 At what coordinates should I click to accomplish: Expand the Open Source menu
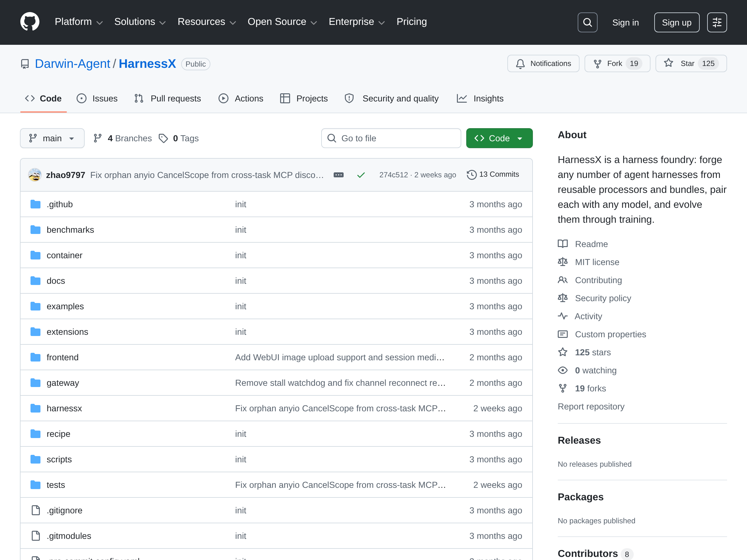[x=282, y=22]
